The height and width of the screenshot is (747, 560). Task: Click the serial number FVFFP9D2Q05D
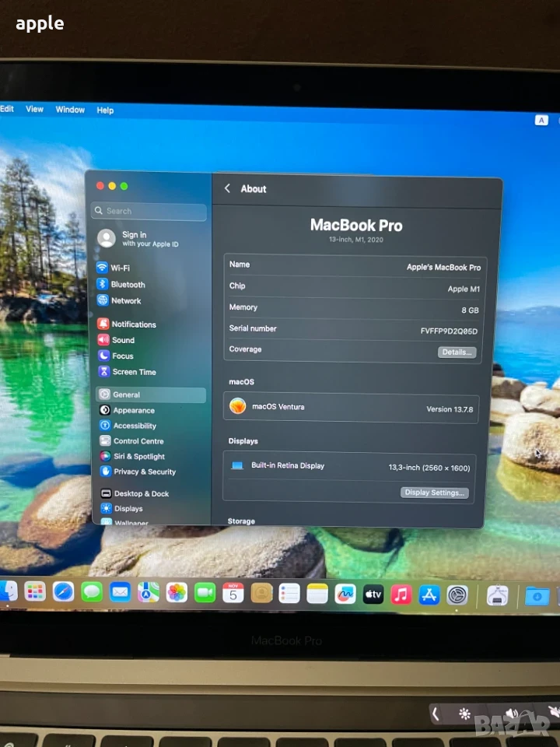click(x=449, y=331)
